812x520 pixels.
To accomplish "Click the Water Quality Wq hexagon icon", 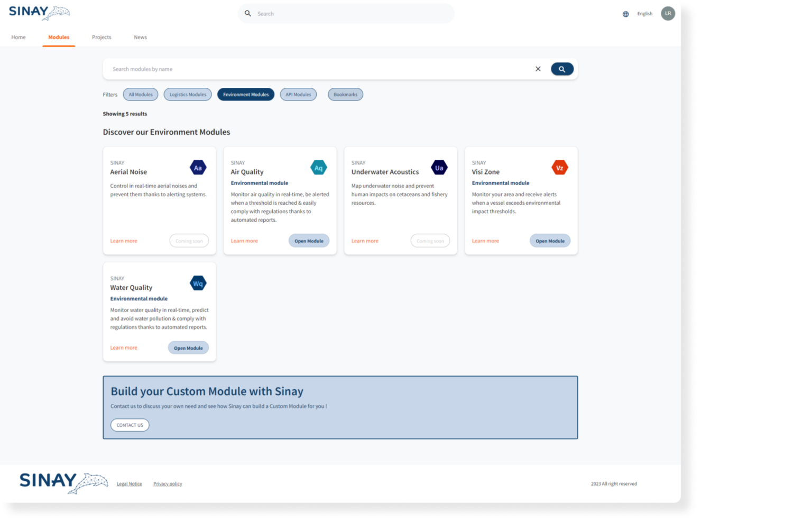I will (198, 284).
